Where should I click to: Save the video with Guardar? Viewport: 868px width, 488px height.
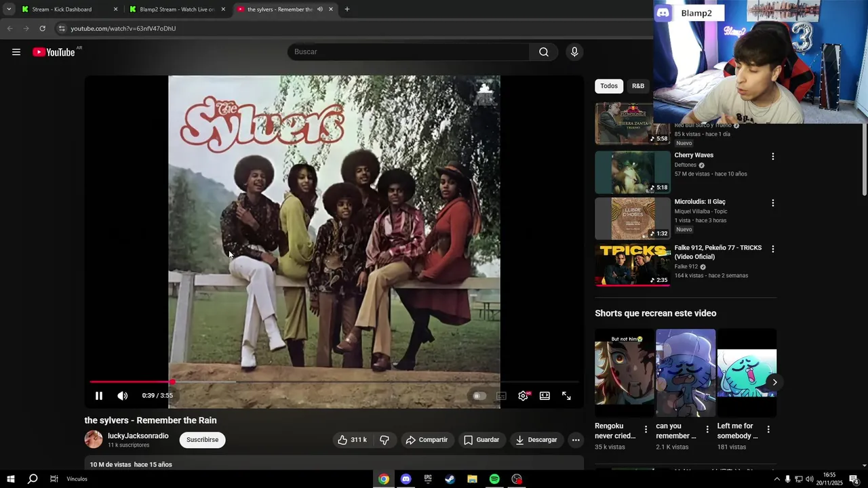(481, 440)
